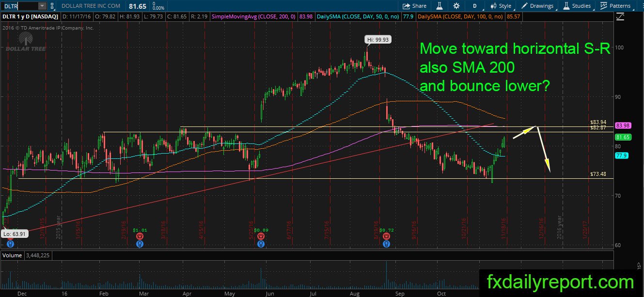The image size is (644, 297).
Task: Open chart settings gear icon
Action: click(x=456, y=6)
